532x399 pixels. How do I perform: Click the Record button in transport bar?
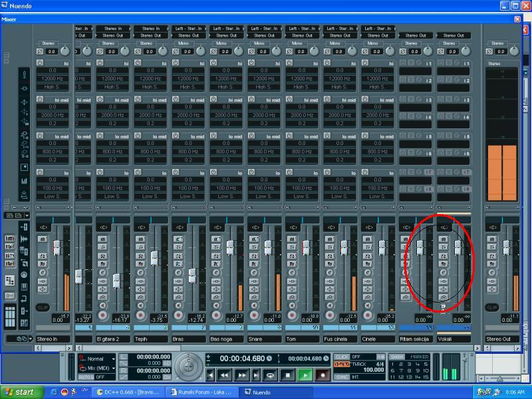[323, 375]
